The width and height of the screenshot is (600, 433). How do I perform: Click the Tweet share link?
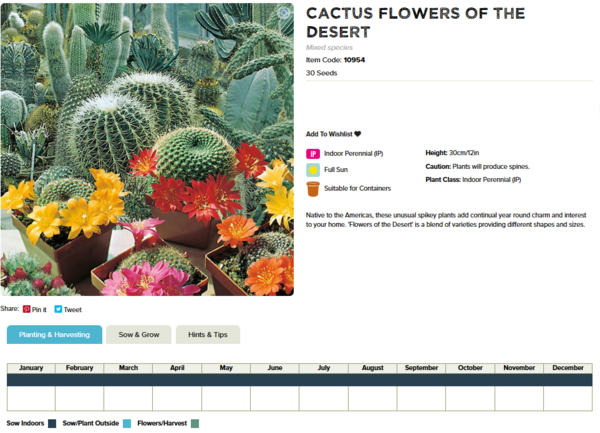(72, 310)
